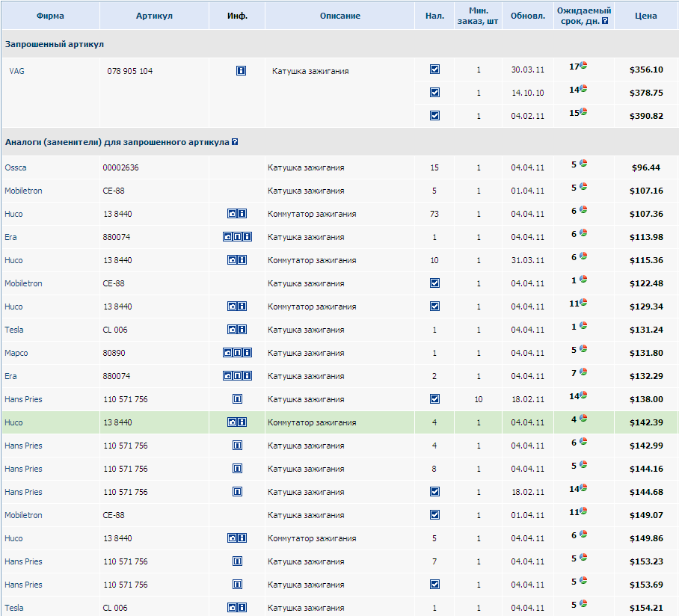This screenshot has height=616, width=679.
Task: View photo icon for Huco $107.36 row
Action: point(232,213)
